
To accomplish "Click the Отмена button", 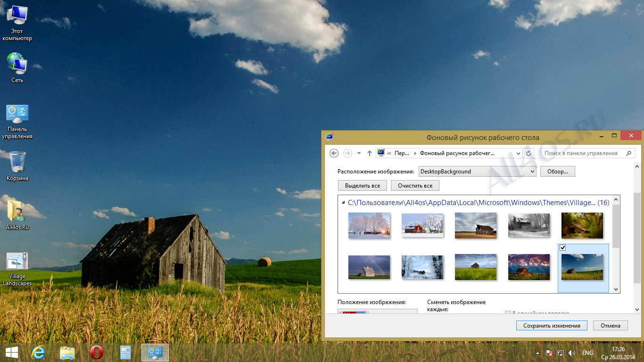I will (x=611, y=326).
